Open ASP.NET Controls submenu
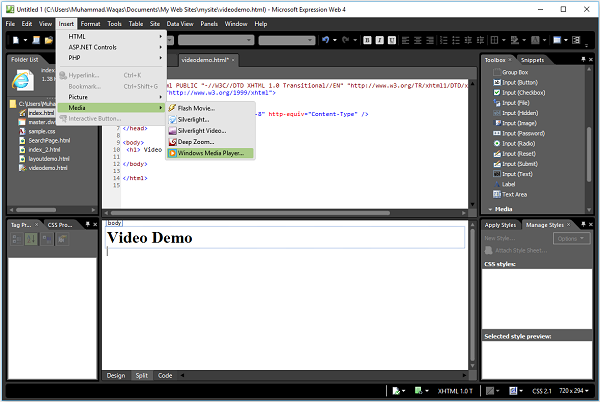The image size is (600, 402). click(x=92, y=47)
